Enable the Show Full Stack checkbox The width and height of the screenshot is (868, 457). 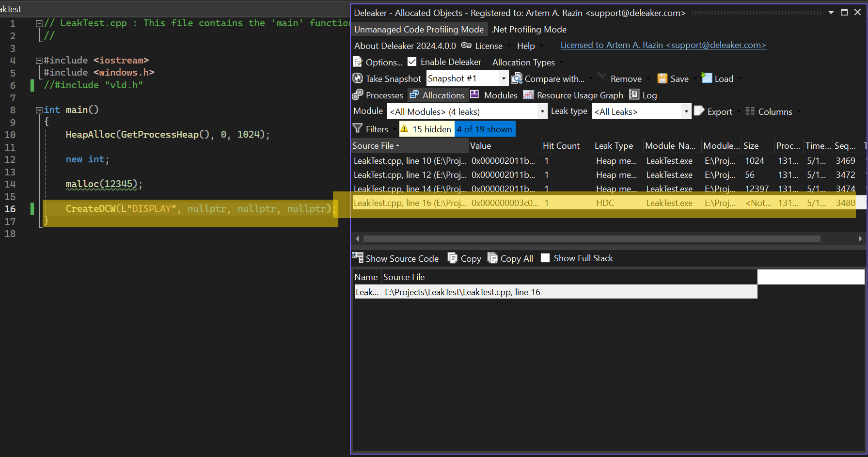click(545, 258)
